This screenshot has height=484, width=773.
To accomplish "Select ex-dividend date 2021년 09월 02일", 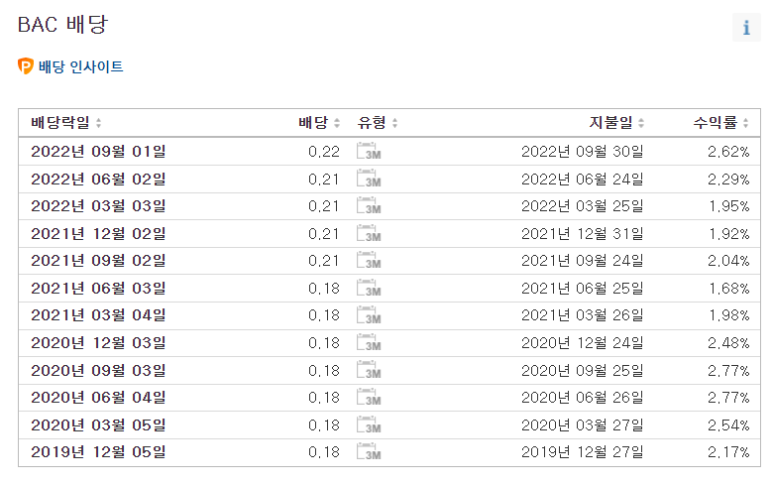I will coord(98,261).
